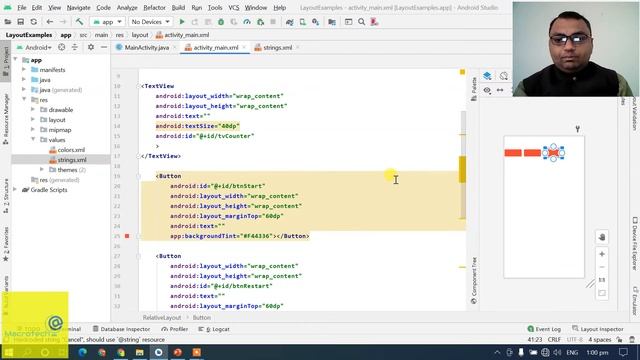
Task: Click the Design surface layers icon
Action: 487,76
